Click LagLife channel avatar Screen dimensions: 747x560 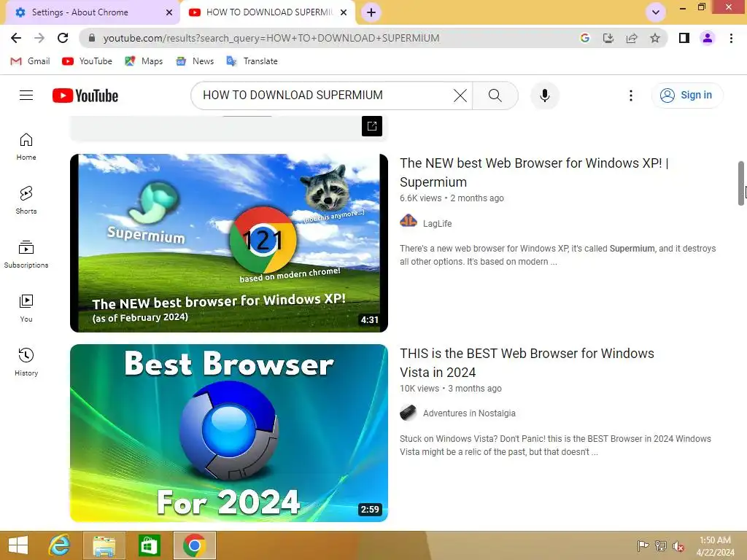pos(409,222)
